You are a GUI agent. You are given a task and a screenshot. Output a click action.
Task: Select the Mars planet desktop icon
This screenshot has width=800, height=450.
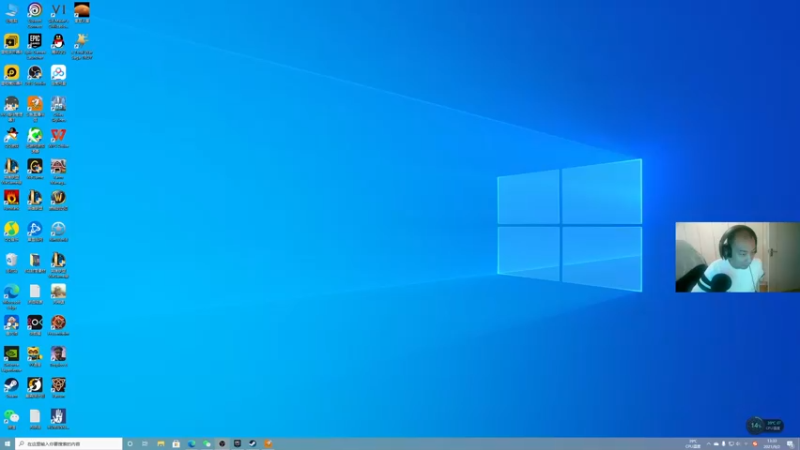82,13
